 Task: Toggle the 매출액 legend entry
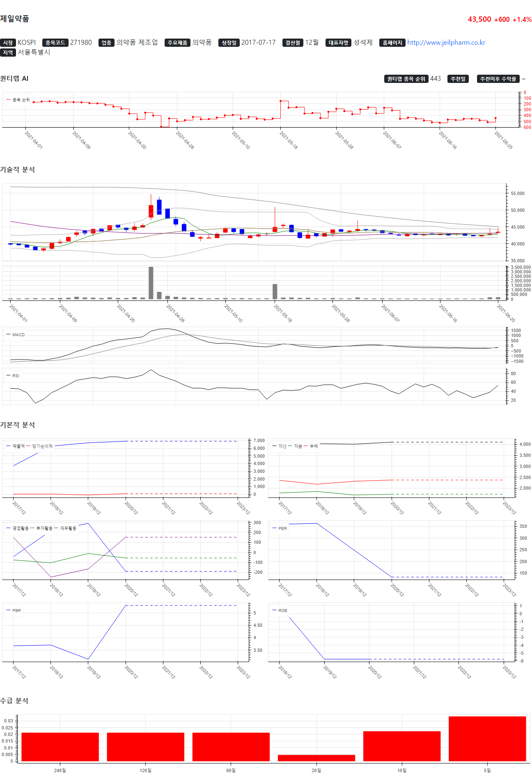pos(16,446)
